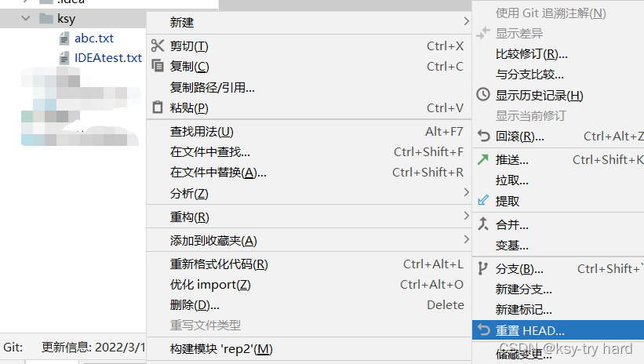Choose 删除(D)... from the menu
The height and width of the screenshot is (364, 644).
309,305
